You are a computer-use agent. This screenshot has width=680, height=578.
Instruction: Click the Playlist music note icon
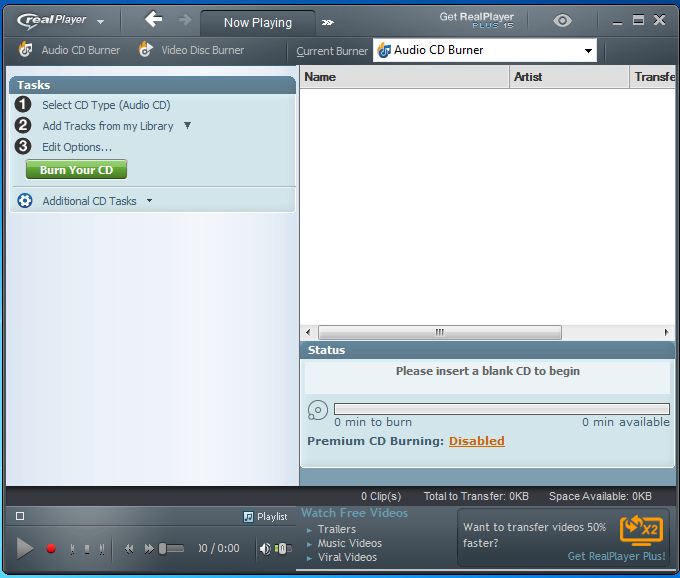pos(248,517)
